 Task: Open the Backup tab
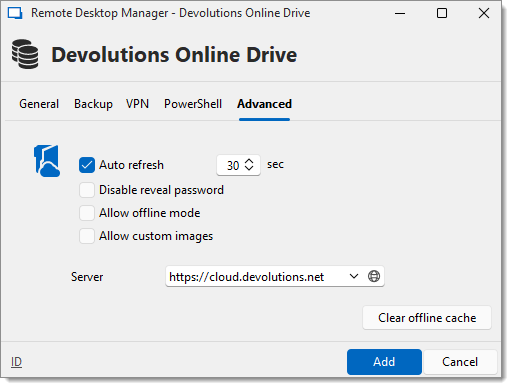pos(94,105)
